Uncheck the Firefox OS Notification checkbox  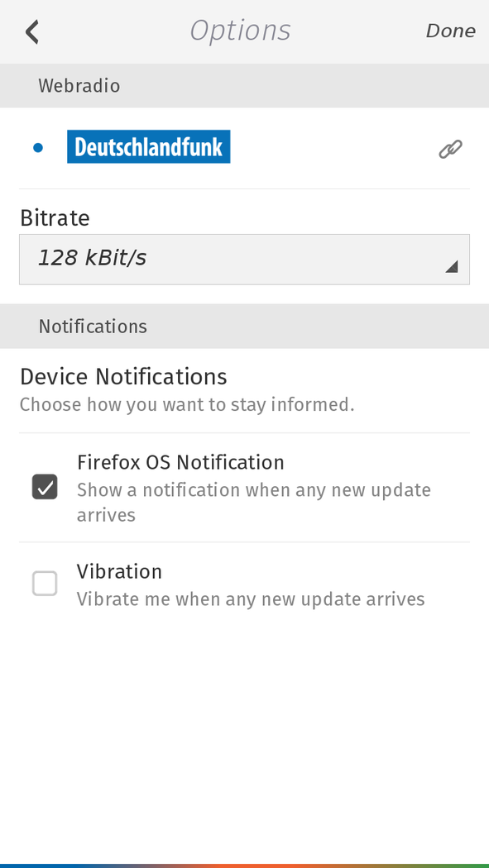pyautogui.click(x=45, y=487)
